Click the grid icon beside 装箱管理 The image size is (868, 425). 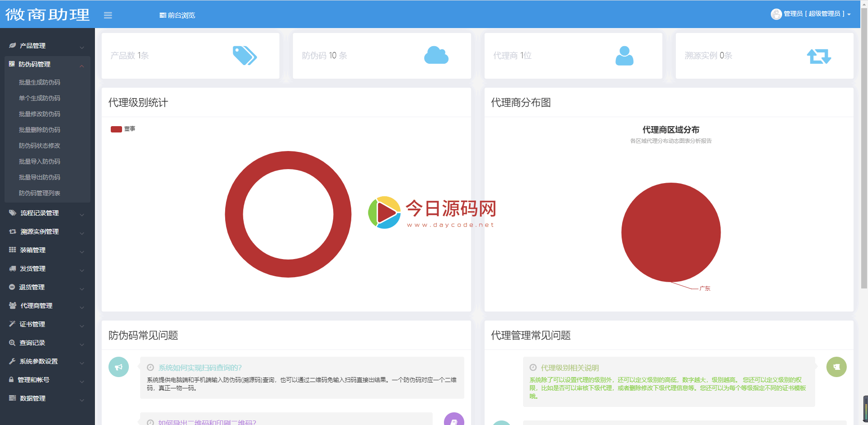[13, 250]
